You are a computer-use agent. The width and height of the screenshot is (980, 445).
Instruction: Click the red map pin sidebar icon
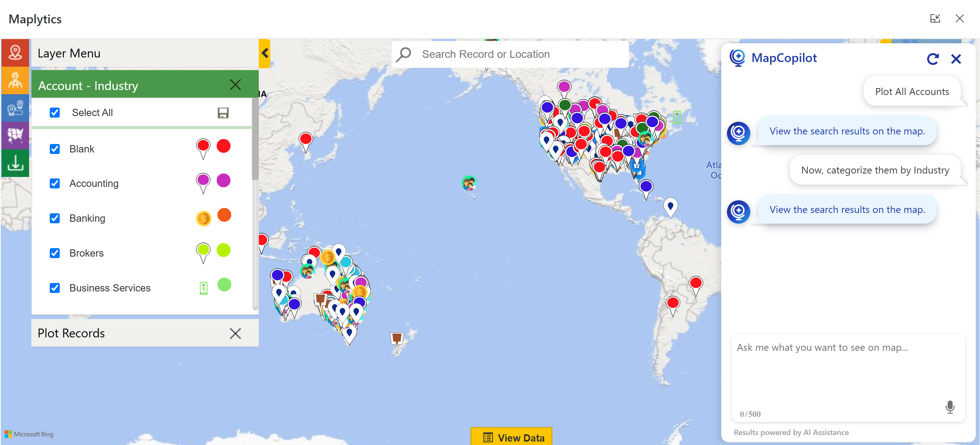point(15,53)
